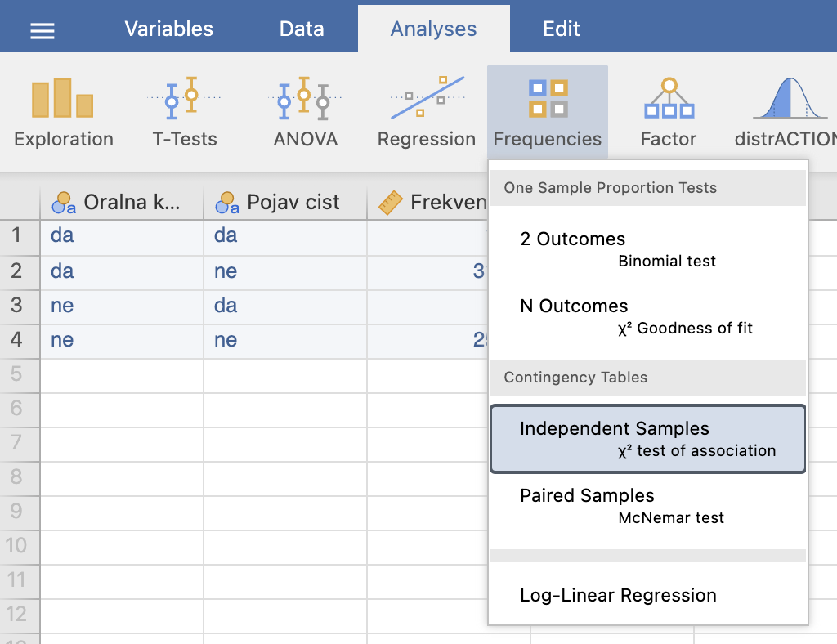
Task: Select Independent Samples χ² test of association
Action: pos(647,439)
